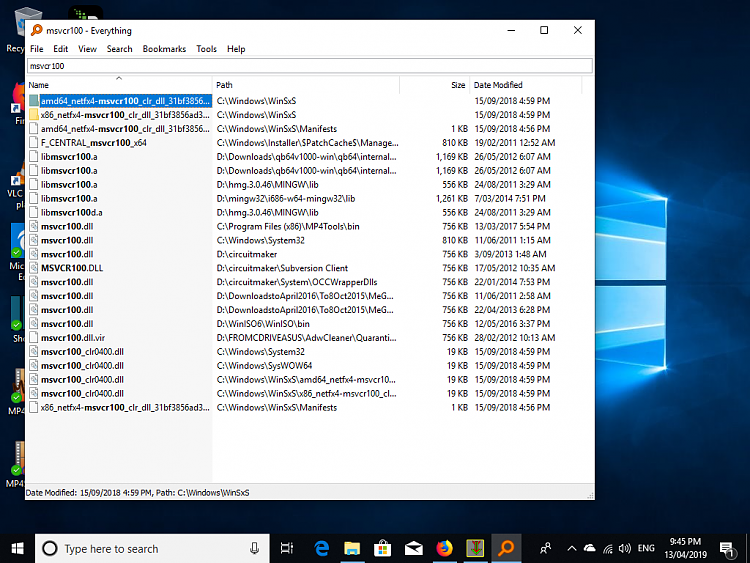Click dll icon of MSVCR100.DLL in Subversion Client

33,268
